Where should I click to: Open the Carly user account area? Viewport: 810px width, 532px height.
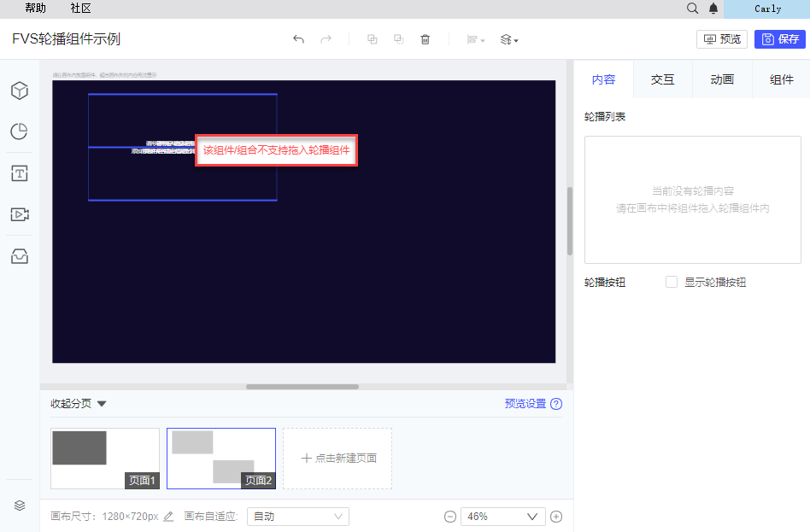tap(767, 9)
